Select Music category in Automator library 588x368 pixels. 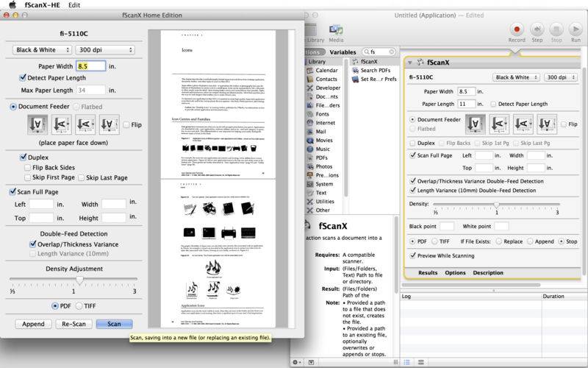[323, 149]
